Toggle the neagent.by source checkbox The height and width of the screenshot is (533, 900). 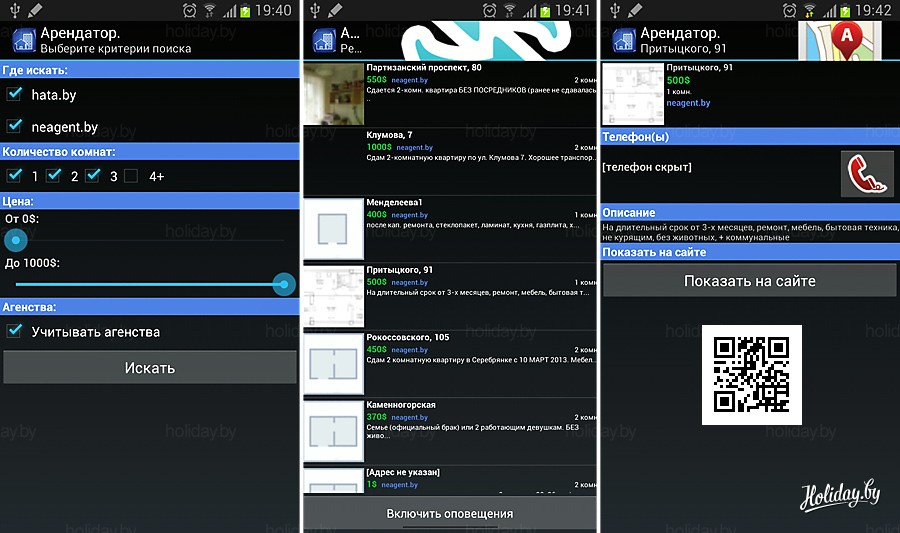click(x=15, y=127)
